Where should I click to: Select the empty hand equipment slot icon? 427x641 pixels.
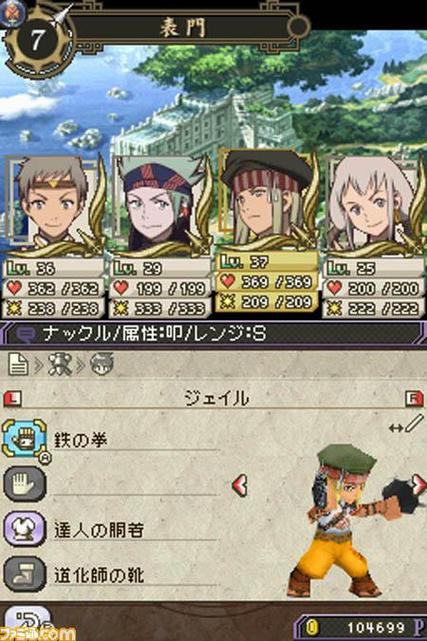(24, 484)
